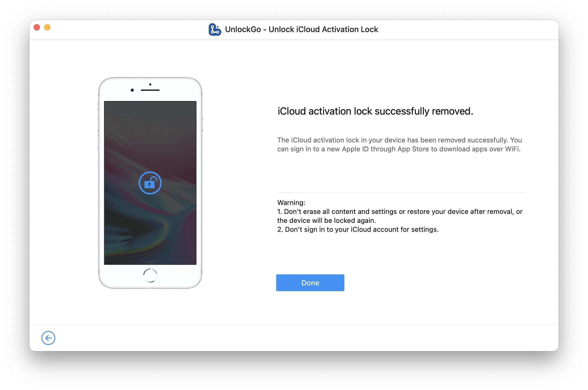Screen dimensions: 588x390
Task: Click the 9:41 time on the phone screen
Action: (150, 129)
